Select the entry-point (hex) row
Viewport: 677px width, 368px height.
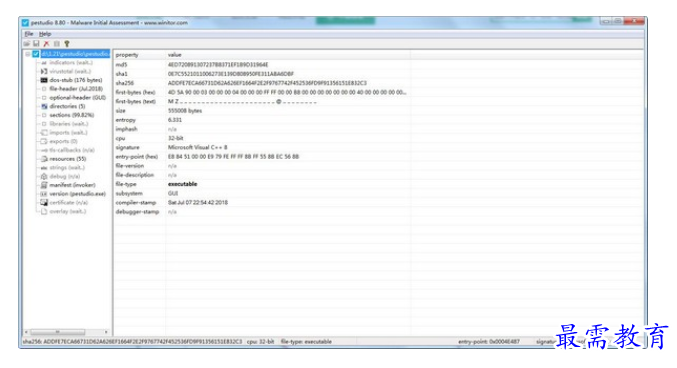click(379, 156)
